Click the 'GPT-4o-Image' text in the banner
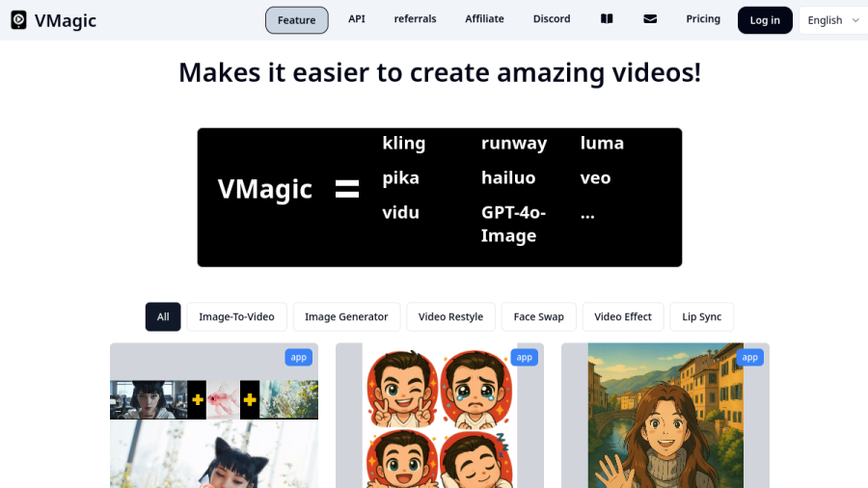This screenshot has width=868, height=488. 513,224
